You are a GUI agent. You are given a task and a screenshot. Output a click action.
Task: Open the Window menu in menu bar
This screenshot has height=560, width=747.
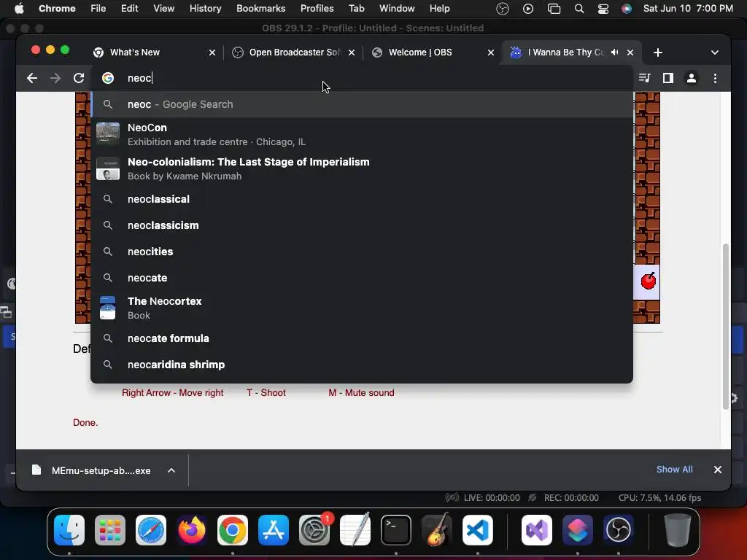click(397, 8)
